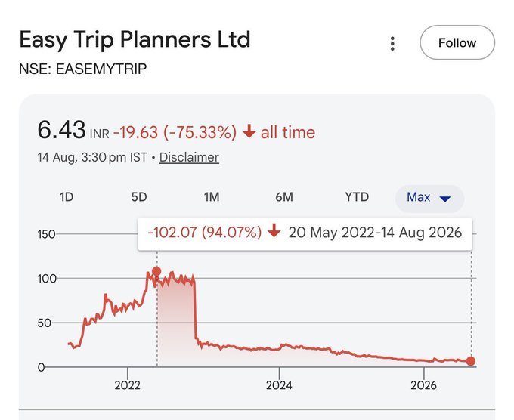Click the Max range label
This screenshot has width=514, height=420.
[x=418, y=197]
